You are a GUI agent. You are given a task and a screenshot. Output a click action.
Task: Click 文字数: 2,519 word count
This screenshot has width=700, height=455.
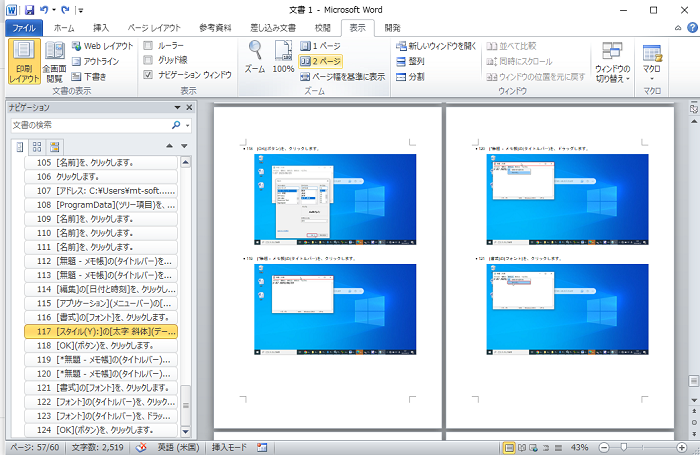pos(97,447)
